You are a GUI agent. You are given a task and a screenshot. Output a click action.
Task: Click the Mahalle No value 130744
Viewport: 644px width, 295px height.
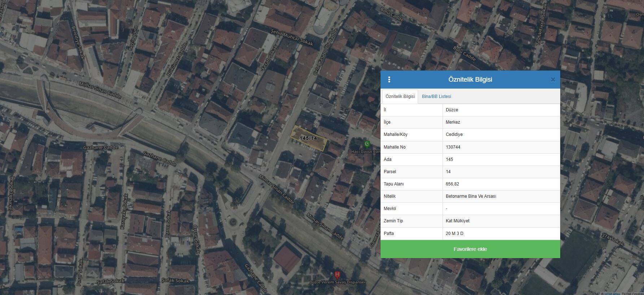pos(453,147)
